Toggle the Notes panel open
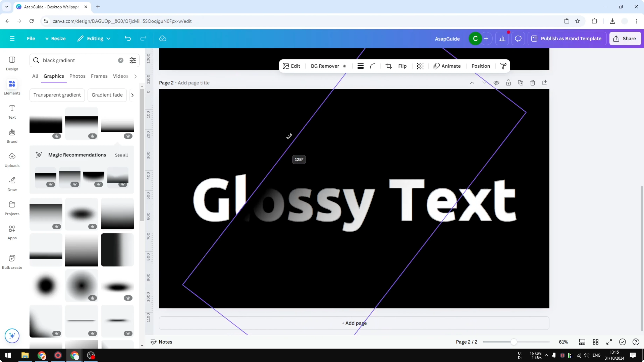Image resolution: width=644 pixels, height=362 pixels. pos(161,342)
